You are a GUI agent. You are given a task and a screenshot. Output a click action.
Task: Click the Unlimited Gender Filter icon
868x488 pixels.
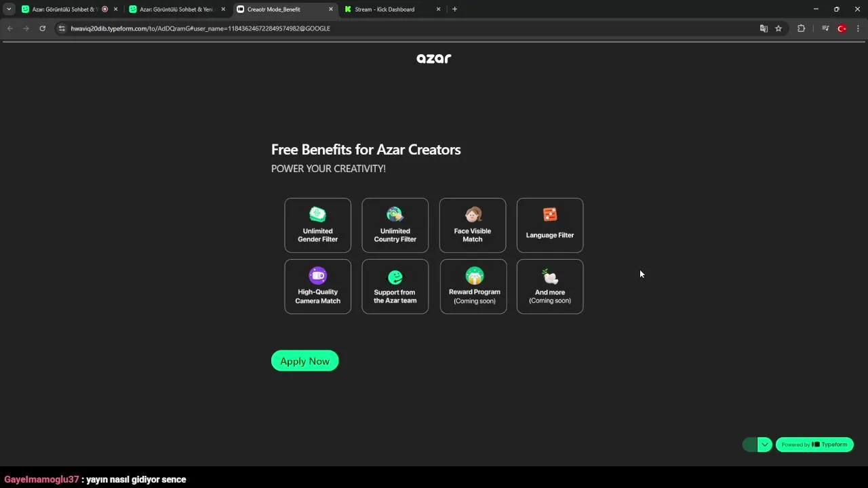(317, 214)
